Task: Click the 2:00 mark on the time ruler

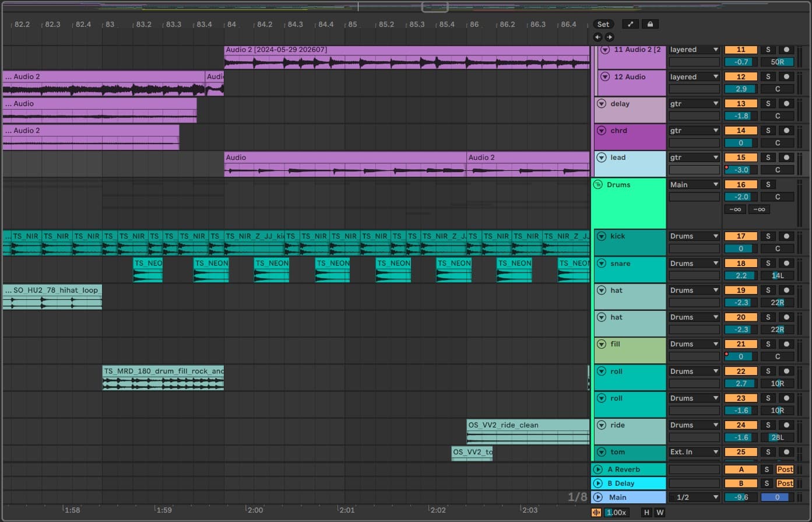Action: pos(255,510)
